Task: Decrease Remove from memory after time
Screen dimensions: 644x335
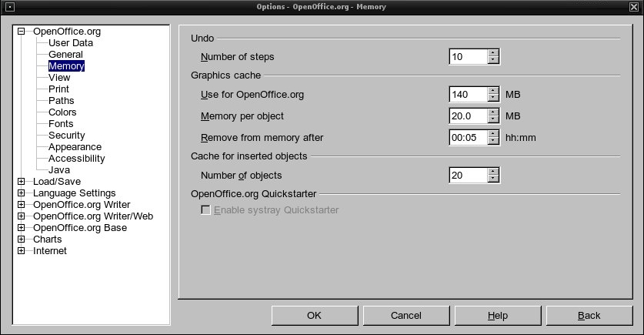Action: click(x=493, y=141)
